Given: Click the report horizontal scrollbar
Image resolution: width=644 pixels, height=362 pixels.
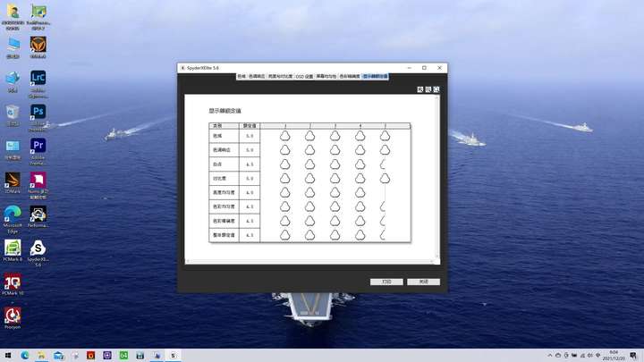Looking at the screenshot, I should tap(310, 261).
